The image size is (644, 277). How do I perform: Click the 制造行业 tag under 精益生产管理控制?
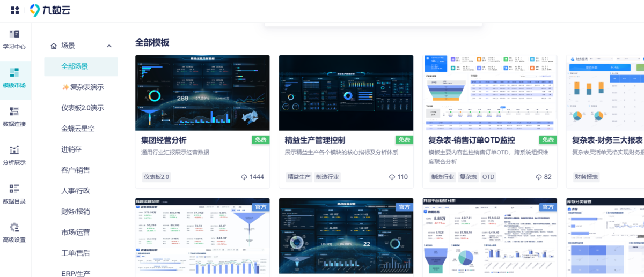[327, 177]
